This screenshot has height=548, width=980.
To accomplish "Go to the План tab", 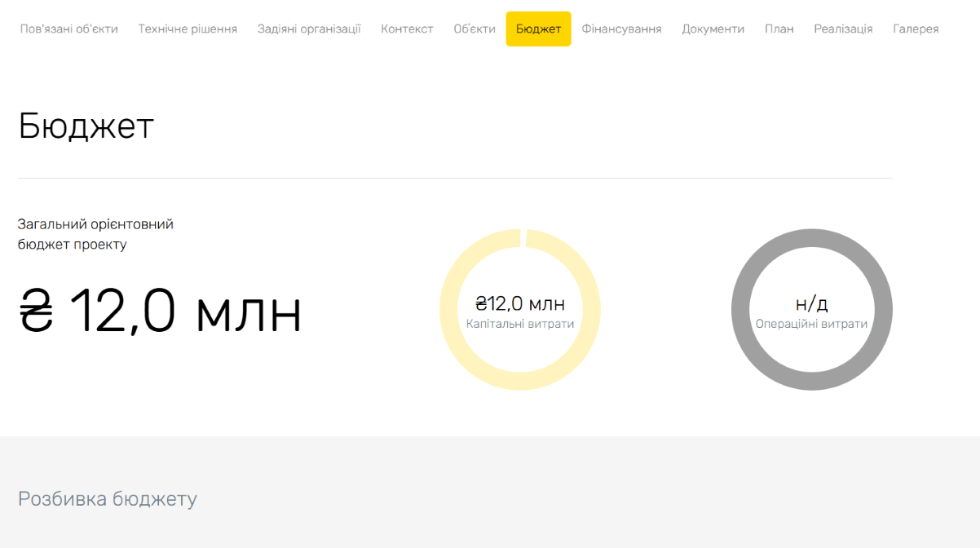I will (x=779, y=29).
